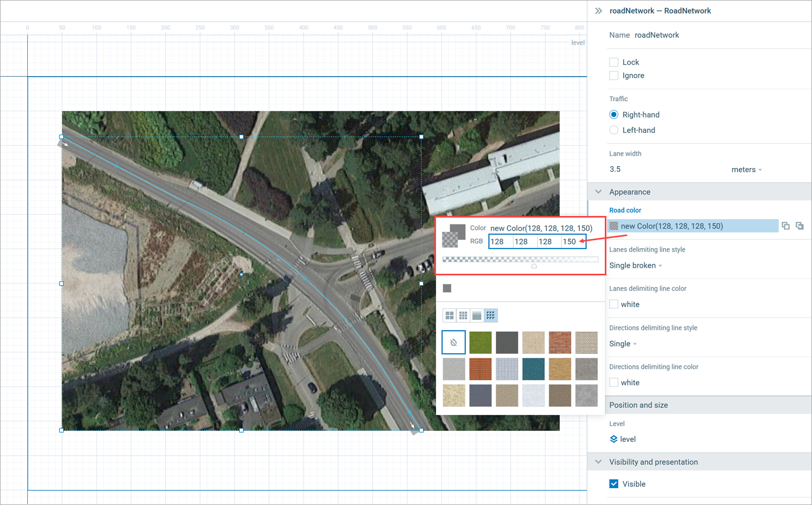Tick the Ignore checkbox
Image resolution: width=812 pixels, height=505 pixels.
614,76
